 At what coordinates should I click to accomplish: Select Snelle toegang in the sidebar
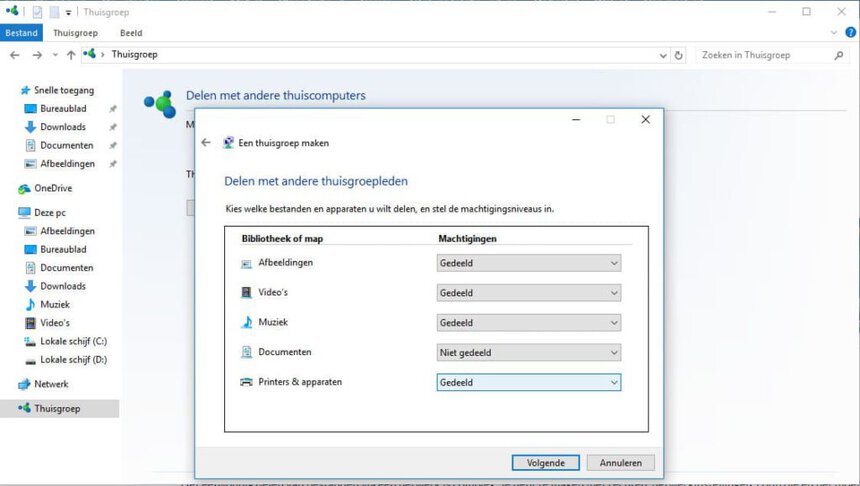(64, 90)
